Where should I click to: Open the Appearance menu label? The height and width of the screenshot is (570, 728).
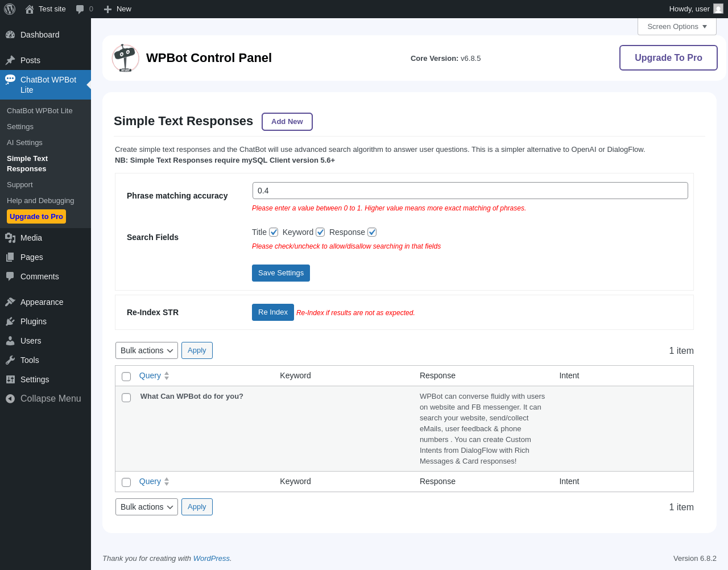(x=42, y=302)
